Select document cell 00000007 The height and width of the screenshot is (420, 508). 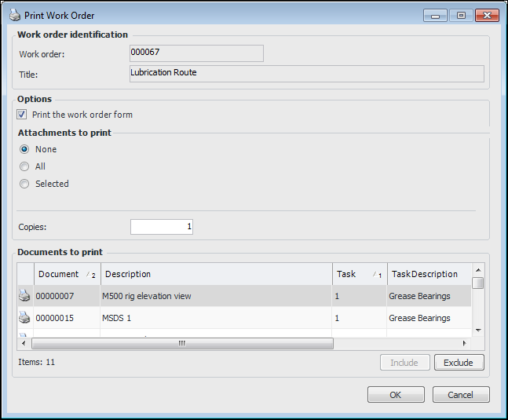[67, 296]
